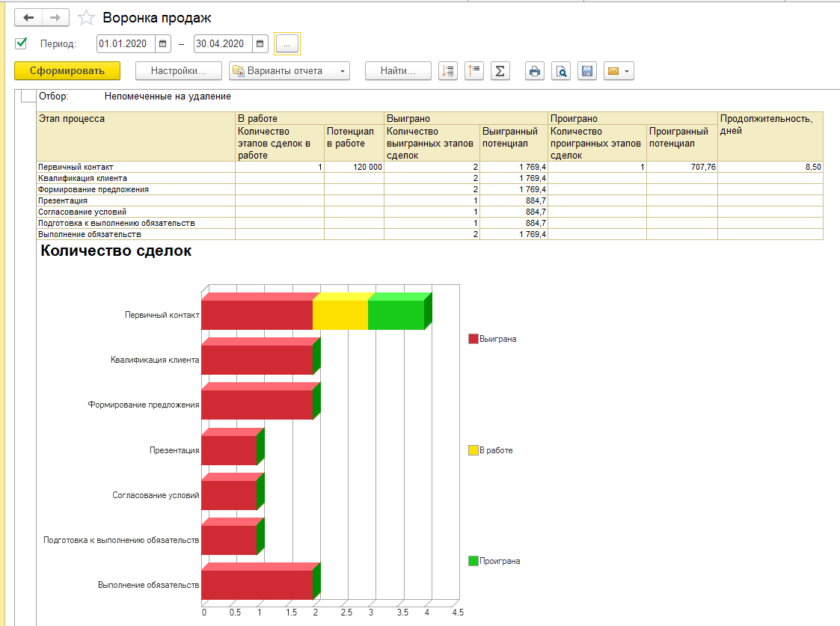
Task: Click the Сформировать button
Action: 67,71
